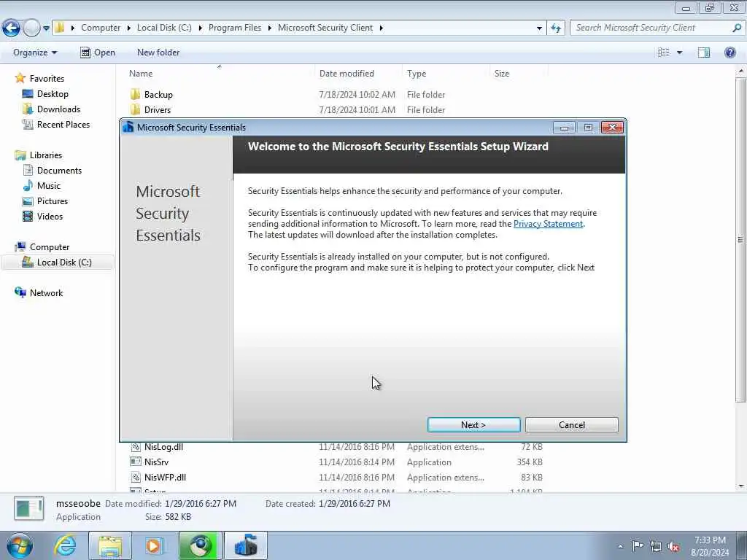The height and width of the screenshot is (560, 747).
Task: Click Program Files in address breadcrumb
Action: point(235,28)
